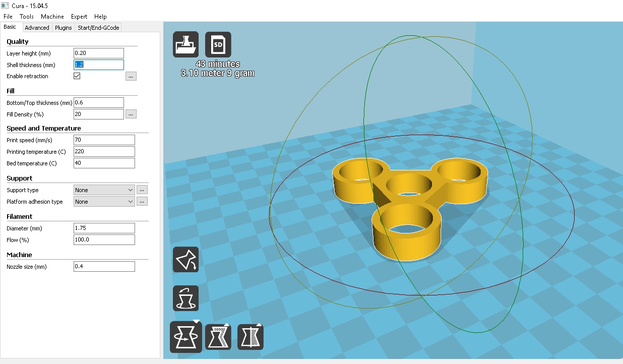Click the 'Layer height (mm)' label
Screen dimensions: 623x364
pyautogui.click(x=29, y=53)
